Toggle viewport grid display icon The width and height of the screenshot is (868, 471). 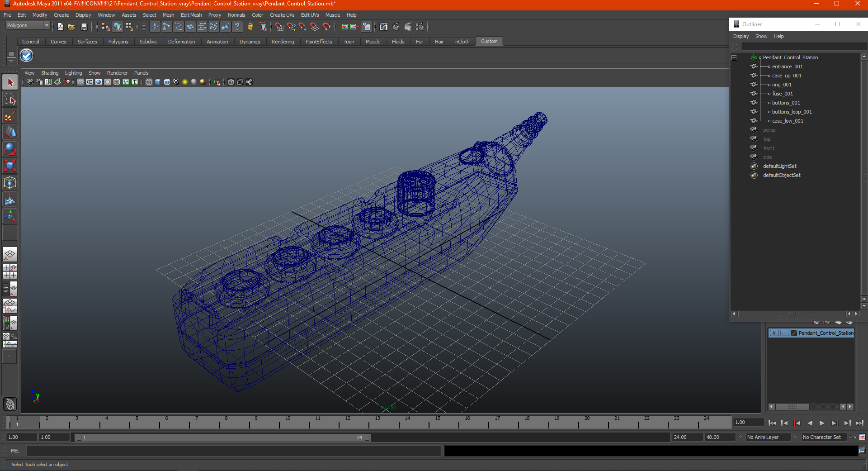(x=80, y=82)
